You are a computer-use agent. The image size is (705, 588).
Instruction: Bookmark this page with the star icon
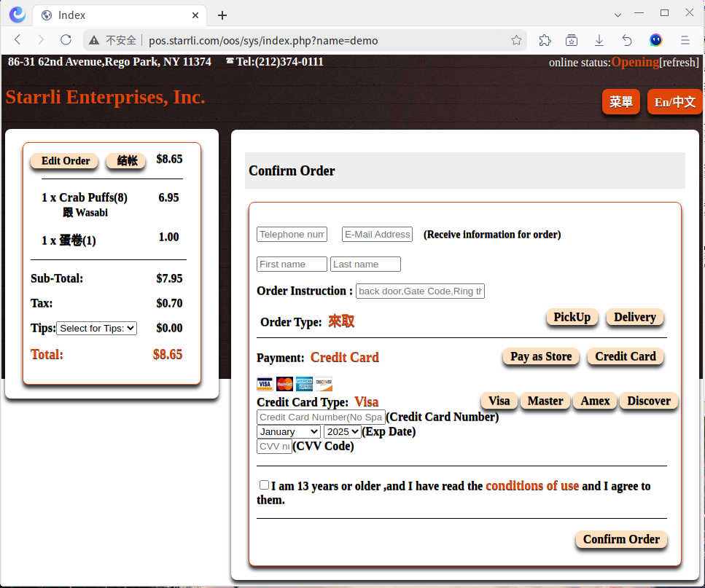coord(516,40)
